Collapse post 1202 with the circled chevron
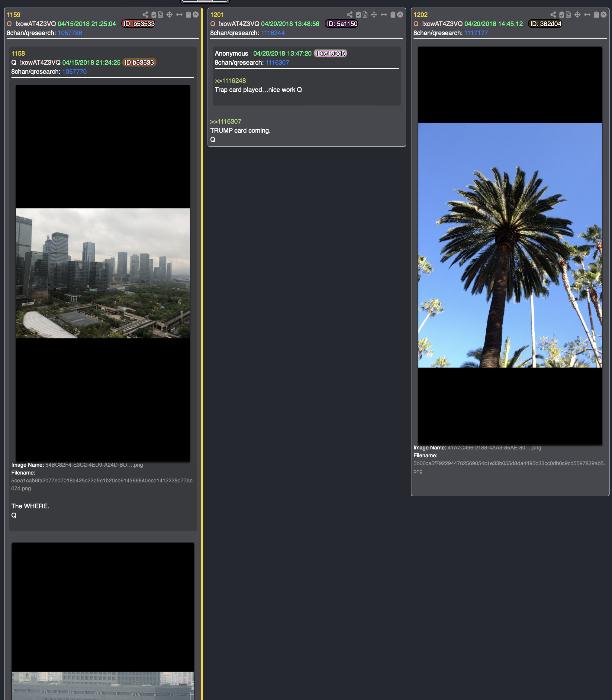Viewport: 612px width, 700px height. 604,15
